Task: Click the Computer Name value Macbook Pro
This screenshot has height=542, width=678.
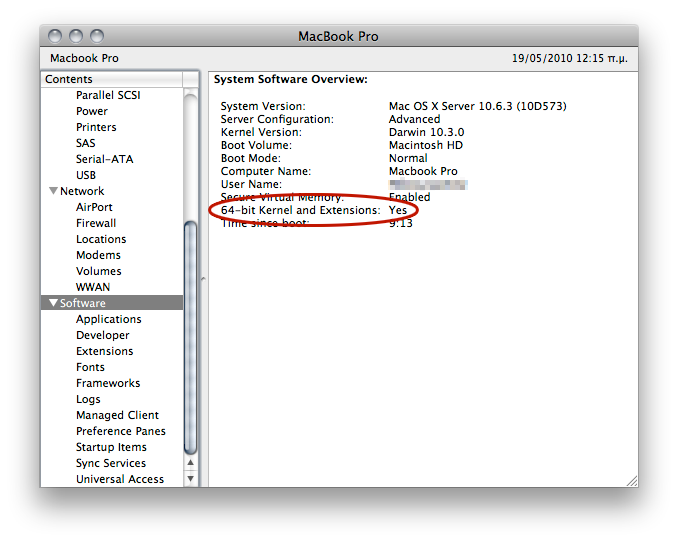Action: coord(423,171)
